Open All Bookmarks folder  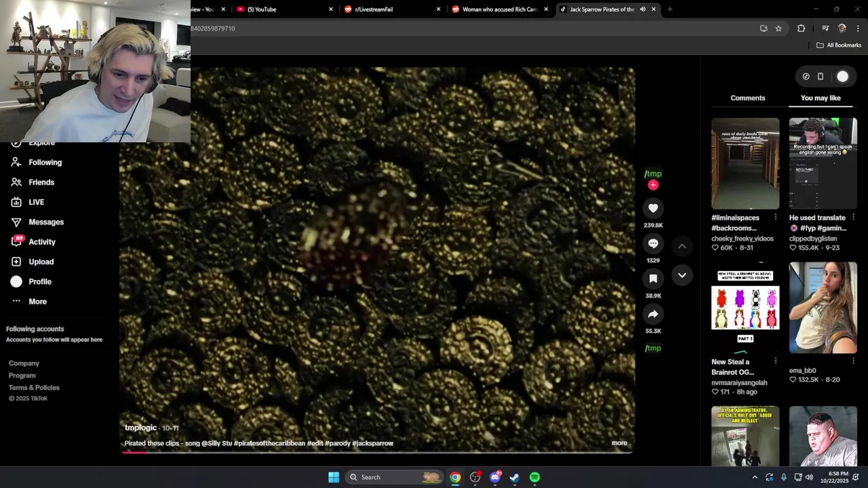839,45
